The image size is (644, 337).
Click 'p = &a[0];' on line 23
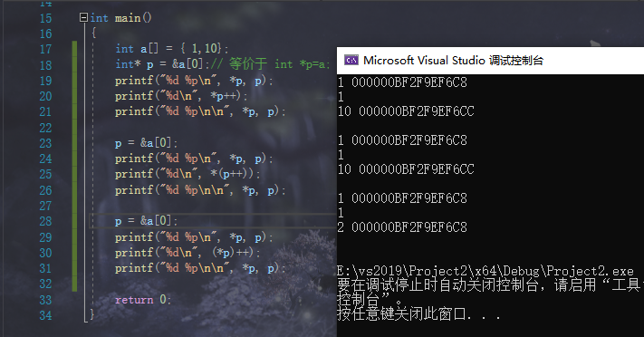(146, 143)
